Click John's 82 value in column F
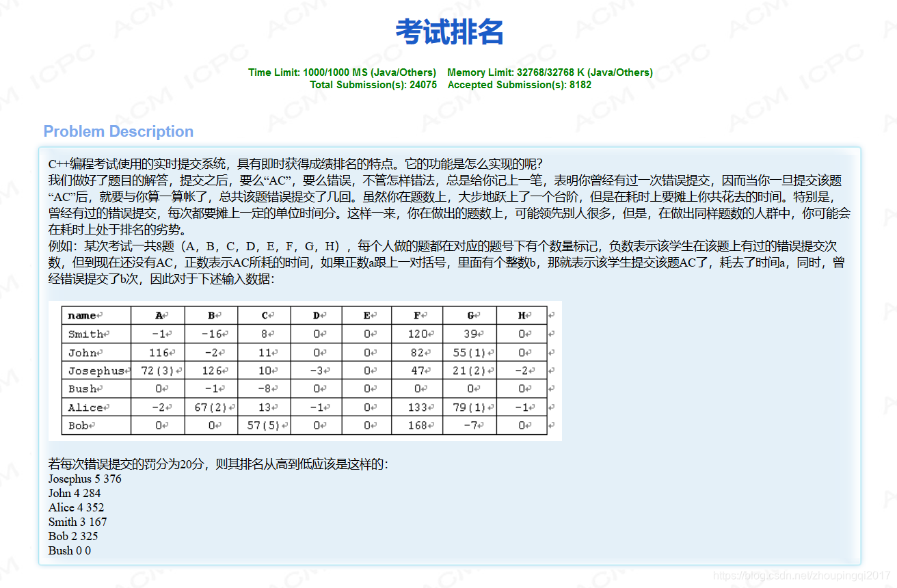Image resolution: width=897 pixels, height=588 pixels. 417,352
